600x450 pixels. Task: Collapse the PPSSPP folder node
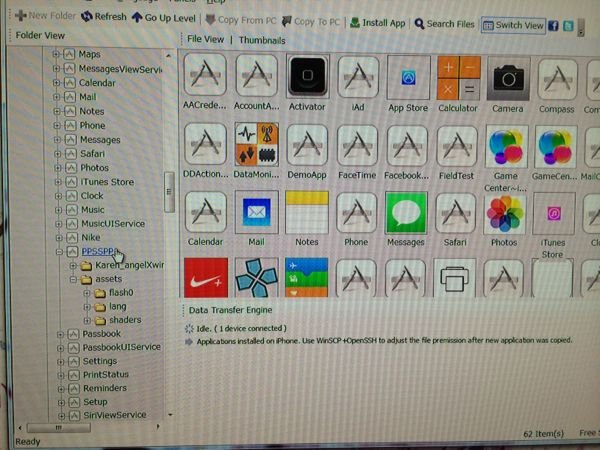pos(58,253)
